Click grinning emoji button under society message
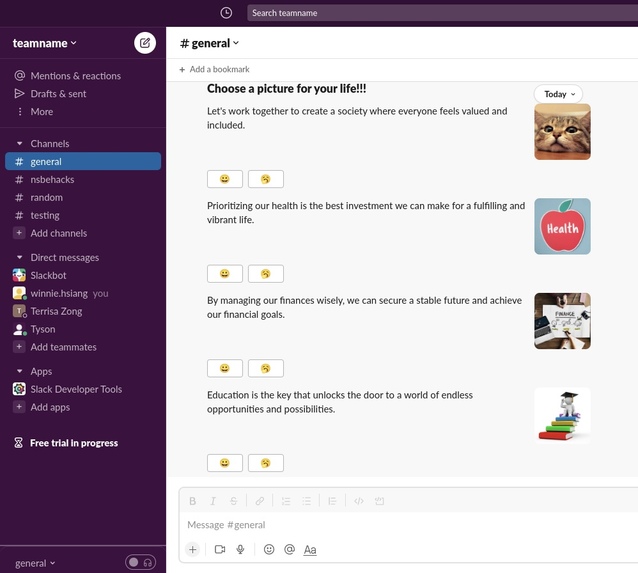This screenshot has height=573, width=638. pyautogui.click(x=225, y=179)
